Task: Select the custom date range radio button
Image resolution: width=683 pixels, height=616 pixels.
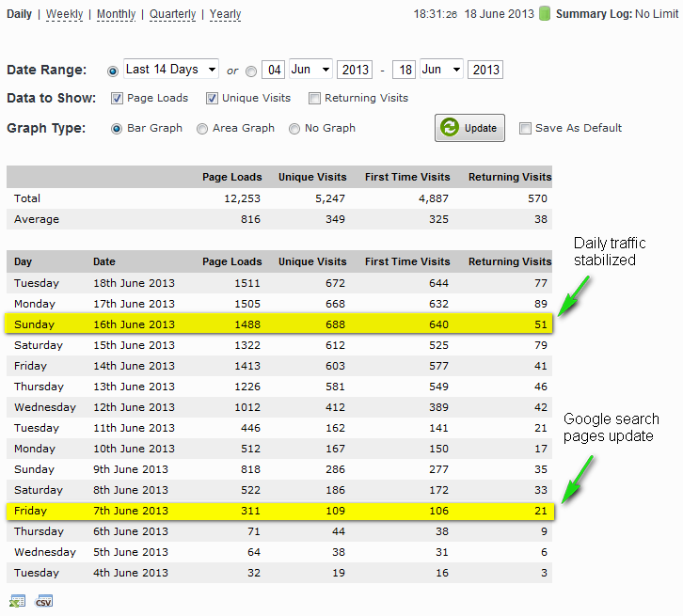Action: (251, 71)
